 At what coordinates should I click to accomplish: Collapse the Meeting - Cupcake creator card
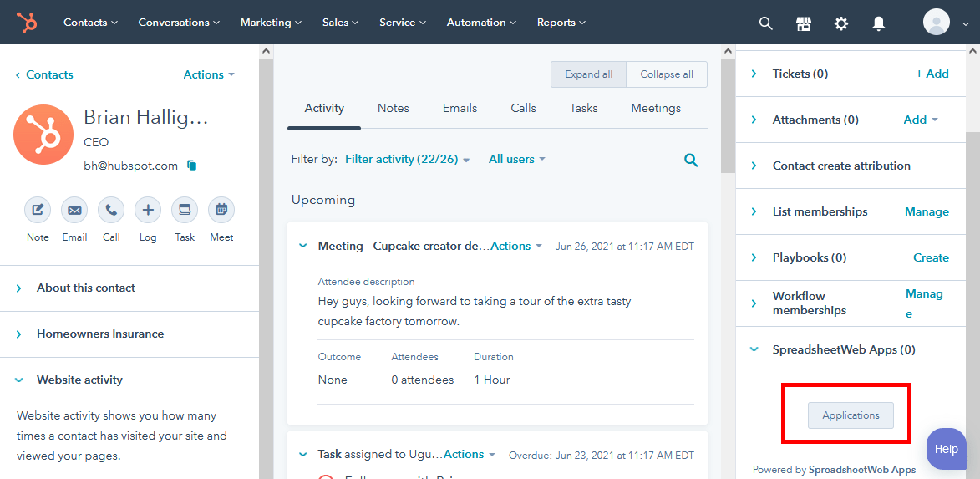click(303, 247)
